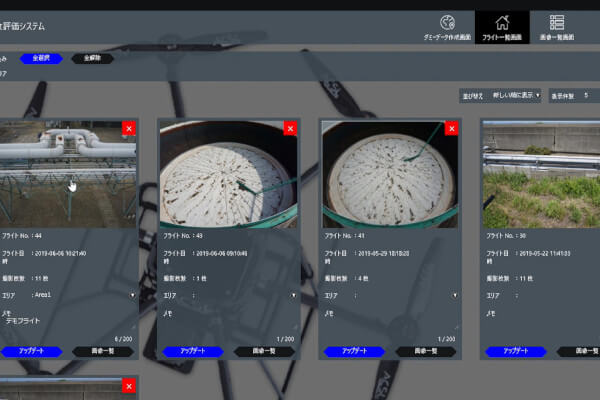
Task: Click the フライト一覧画面 home icon
Action: [x=501, y=21]
